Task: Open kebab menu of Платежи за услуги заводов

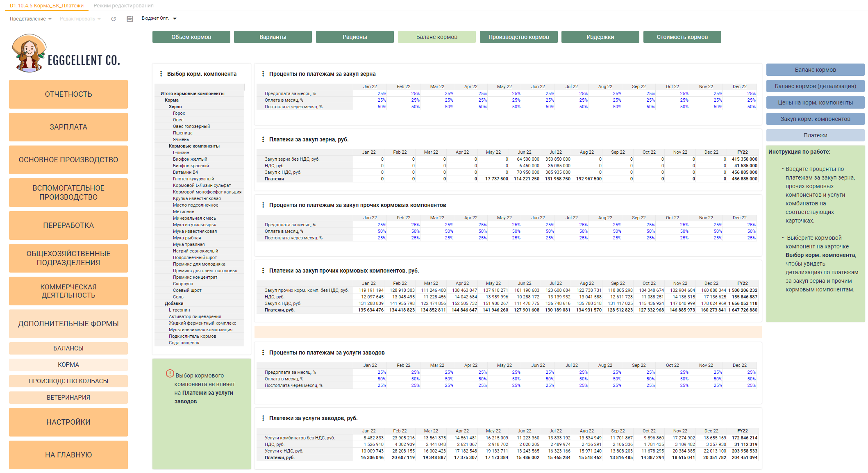Action: coord(263,418)
